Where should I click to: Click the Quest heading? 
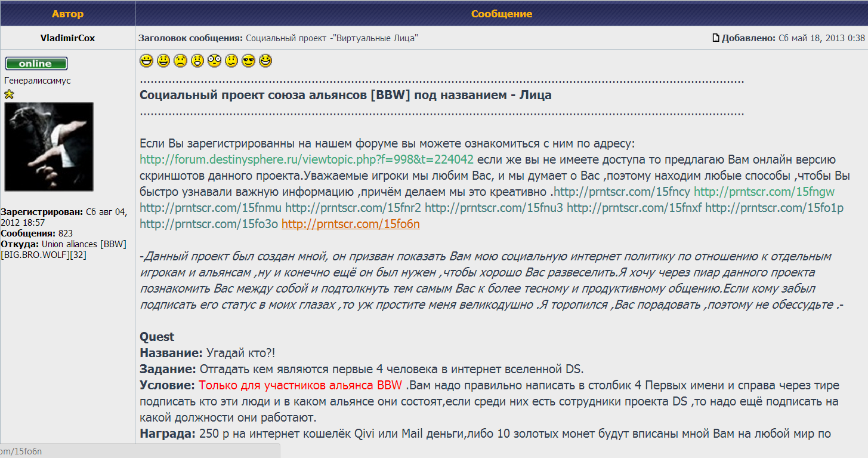point(157,337)
